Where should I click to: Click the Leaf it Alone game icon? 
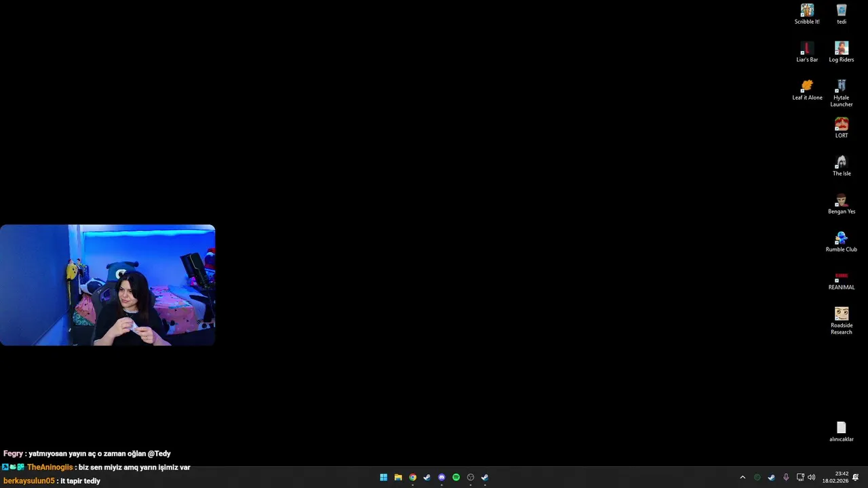[x=807, y=90]
